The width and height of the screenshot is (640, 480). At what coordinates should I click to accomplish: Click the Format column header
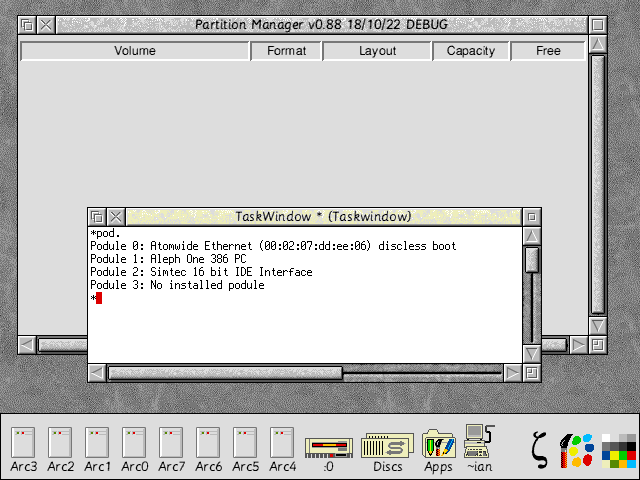pos(286,51)
